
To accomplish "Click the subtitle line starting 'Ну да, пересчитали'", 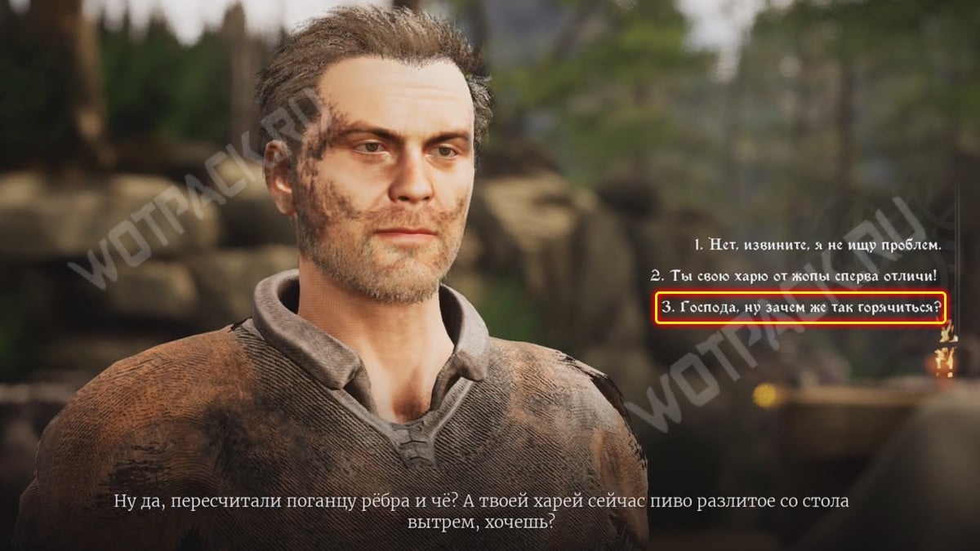I will (x=481, y=501).
